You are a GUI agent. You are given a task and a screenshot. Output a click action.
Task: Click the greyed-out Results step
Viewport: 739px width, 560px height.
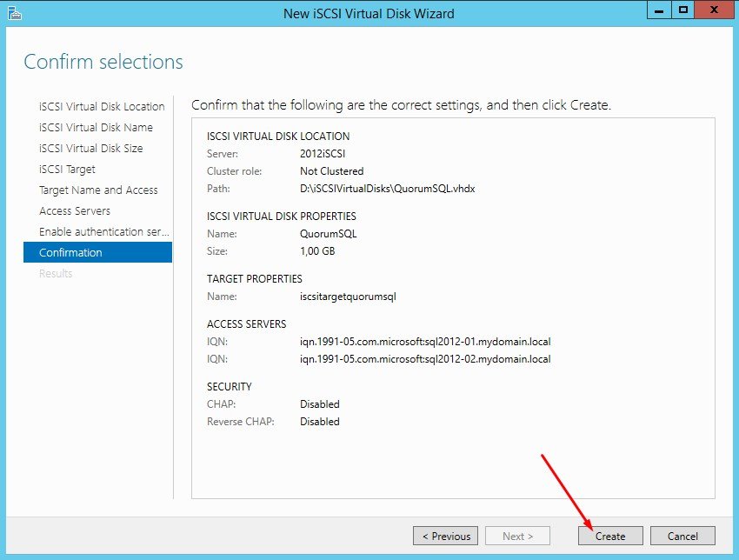[x=56, y=273]
